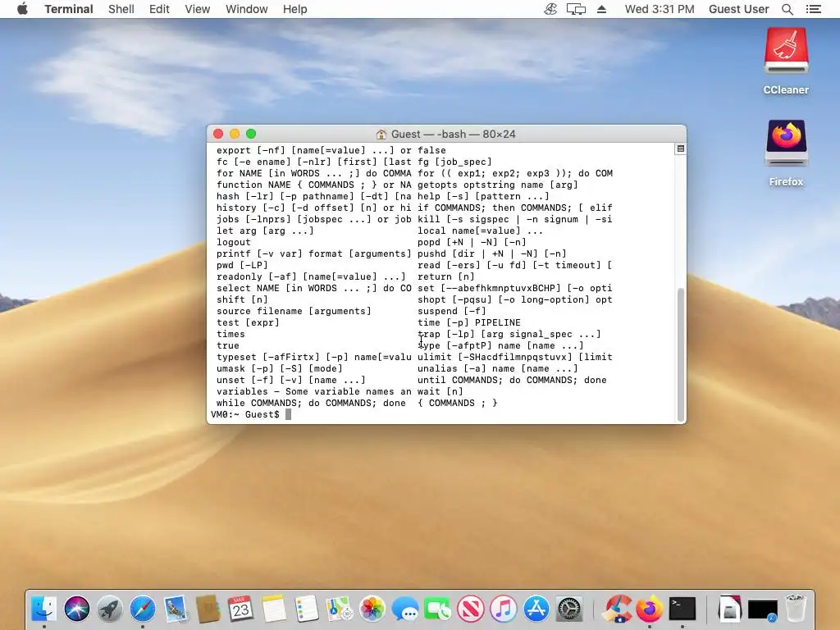Click Terminal icon in the dock
This screenshot has height=630, width=840.
[682, 609]
